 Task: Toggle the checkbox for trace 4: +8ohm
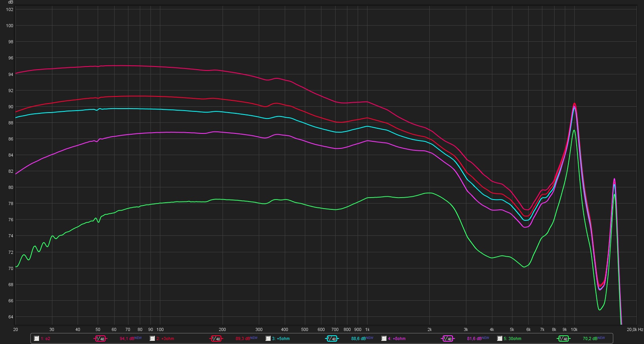[384, 338]
